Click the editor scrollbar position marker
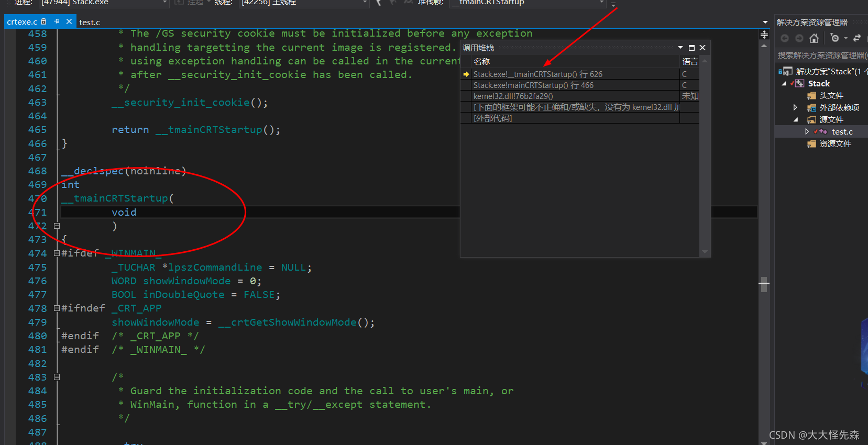 (x=764, y=284)
